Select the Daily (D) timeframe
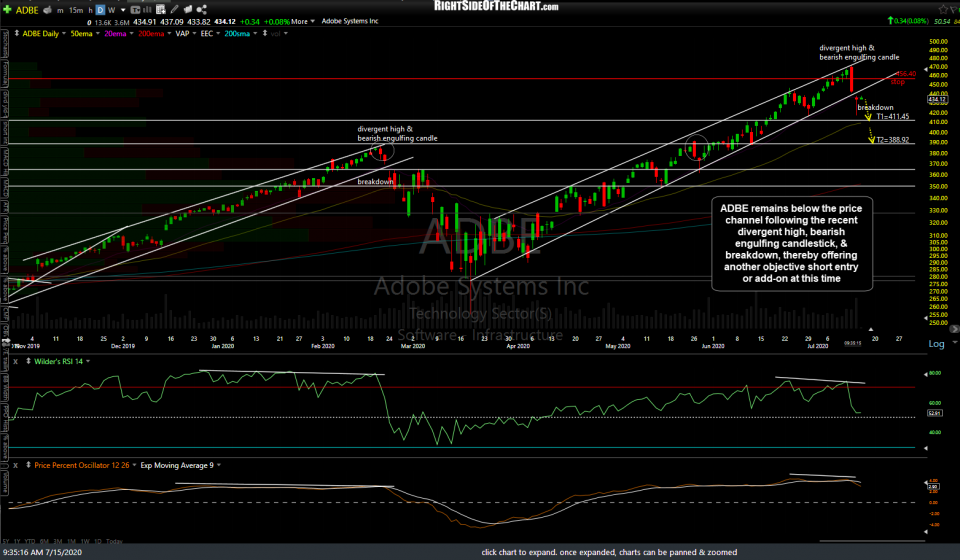 point(100,10)
